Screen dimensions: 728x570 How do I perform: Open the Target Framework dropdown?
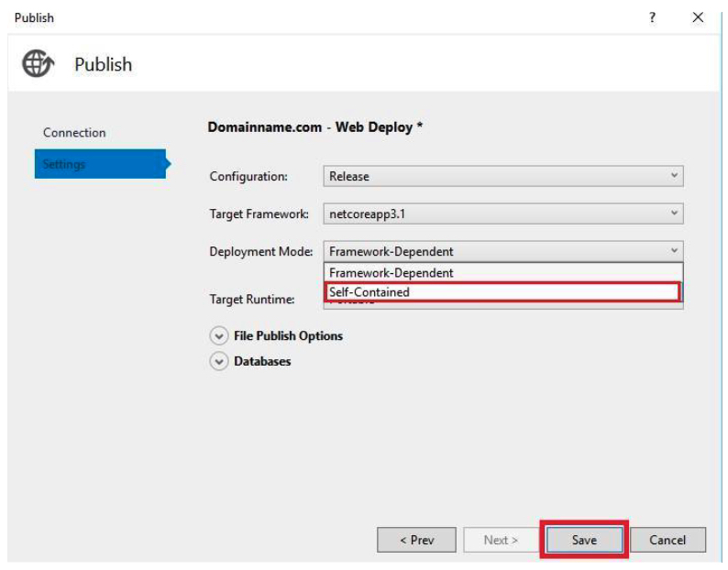click(503, 214)
